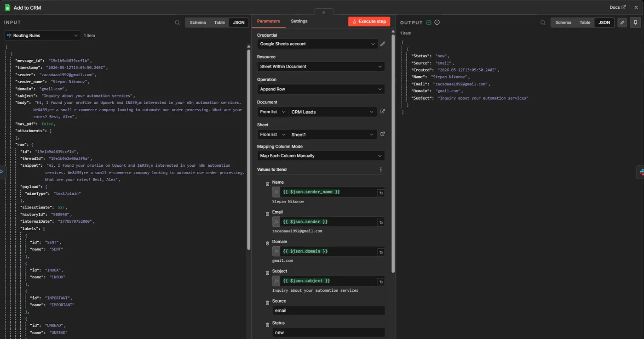Click the "has_pdf" false value in input JSON
This screenshot has height=339, width=644.
point(47,124)
